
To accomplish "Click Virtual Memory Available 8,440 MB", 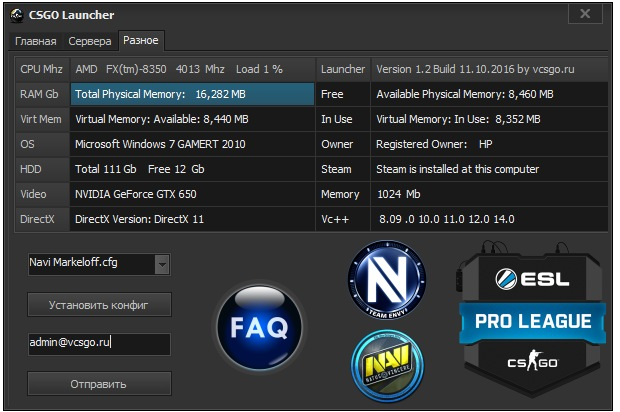I will [193, 119].
